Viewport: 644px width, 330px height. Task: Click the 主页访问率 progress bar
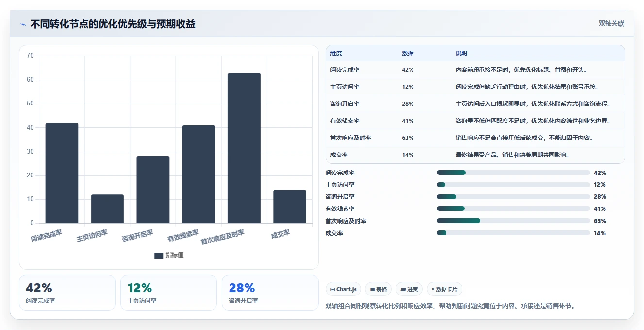point(513,185)
